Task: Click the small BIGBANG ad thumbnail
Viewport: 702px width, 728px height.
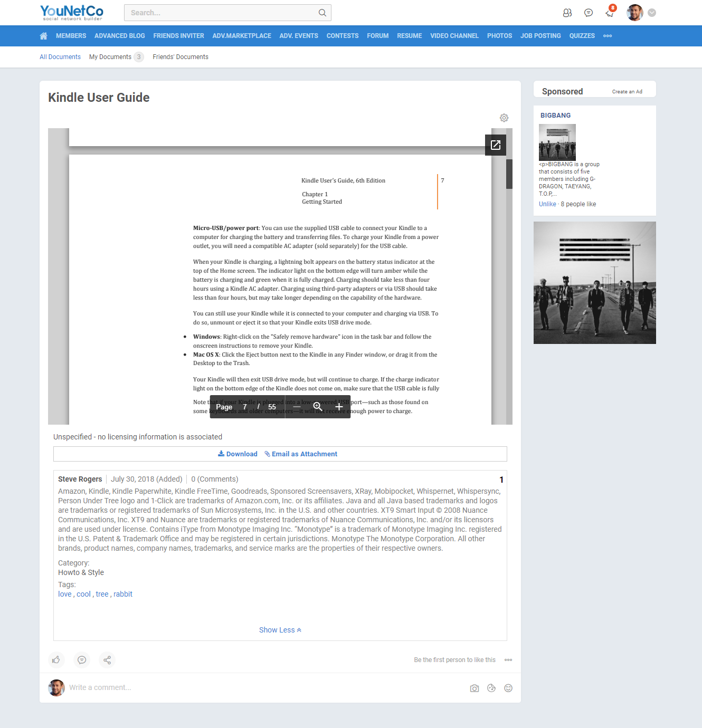Action: tap(557, 142)
